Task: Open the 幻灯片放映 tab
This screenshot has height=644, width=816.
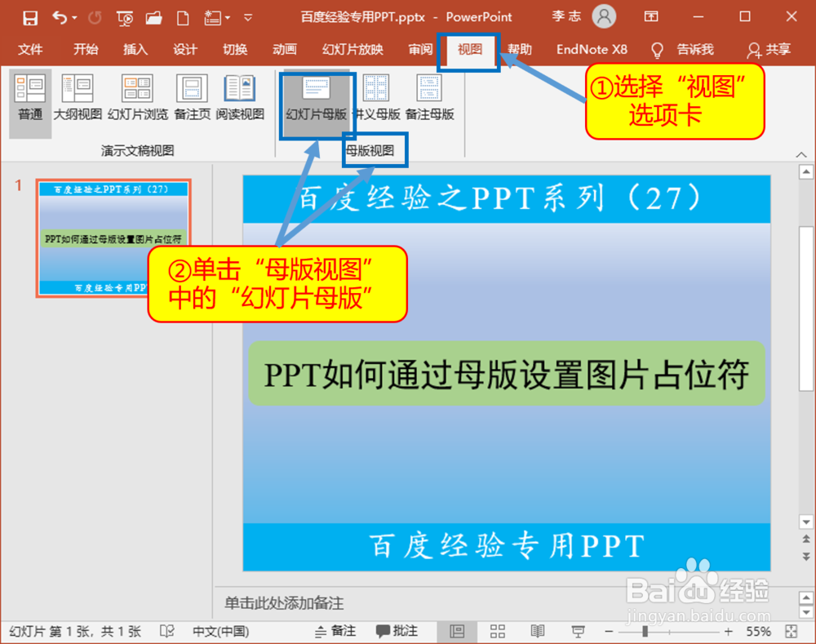Action: point(353,50)
